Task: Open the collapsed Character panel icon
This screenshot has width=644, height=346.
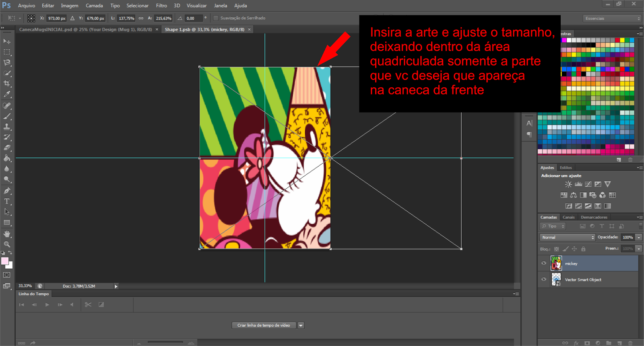Action: 529,123
